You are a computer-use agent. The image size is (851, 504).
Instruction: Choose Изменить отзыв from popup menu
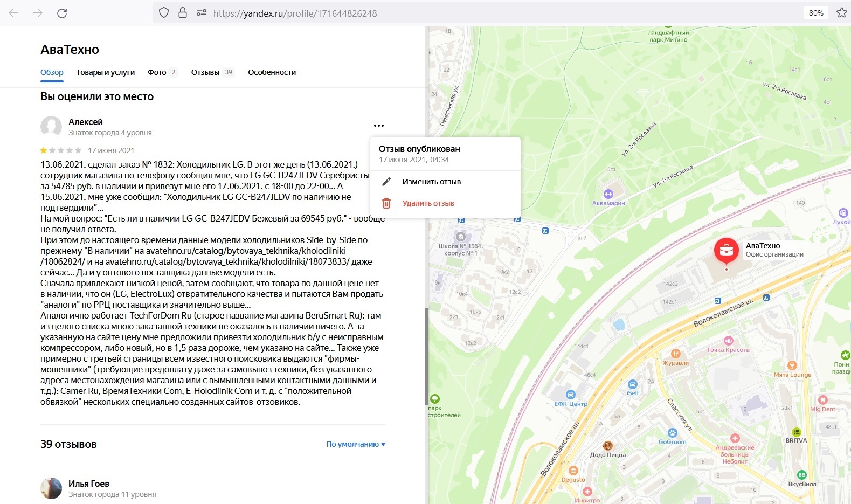pyautogui.click(x=432, y=182)
